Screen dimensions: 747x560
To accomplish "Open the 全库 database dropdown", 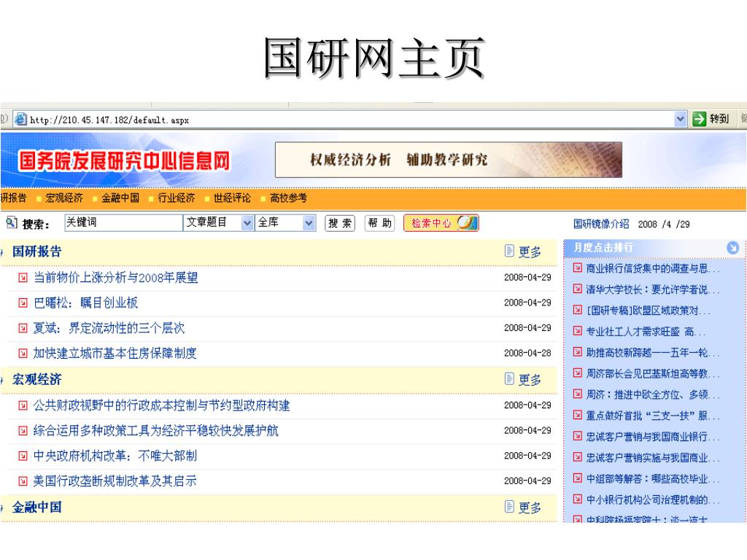I will [285, 222].
